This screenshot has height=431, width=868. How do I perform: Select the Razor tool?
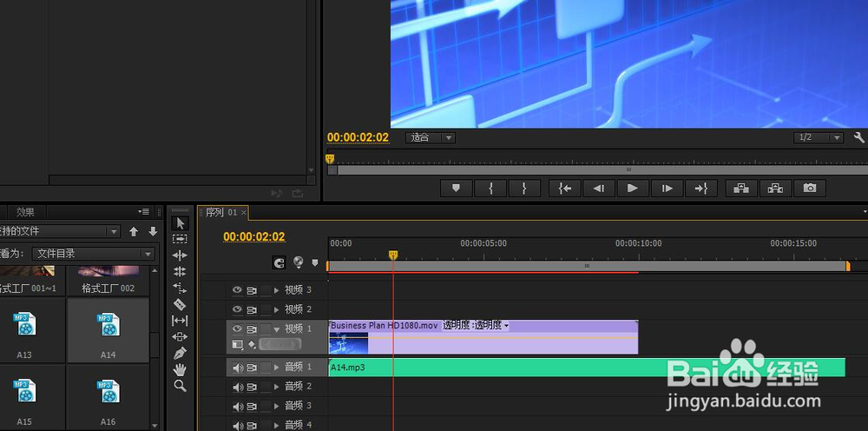point(180,304)
